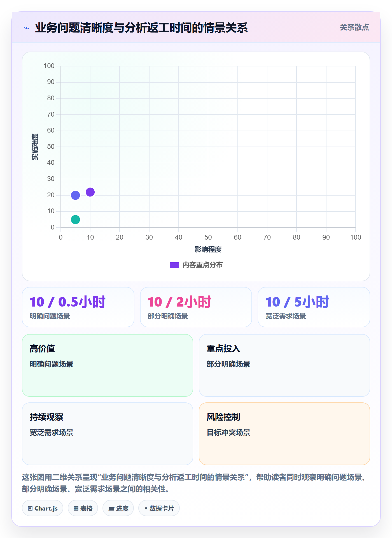Click 明确问题场景 label under 0.5小时

(50, 316)
